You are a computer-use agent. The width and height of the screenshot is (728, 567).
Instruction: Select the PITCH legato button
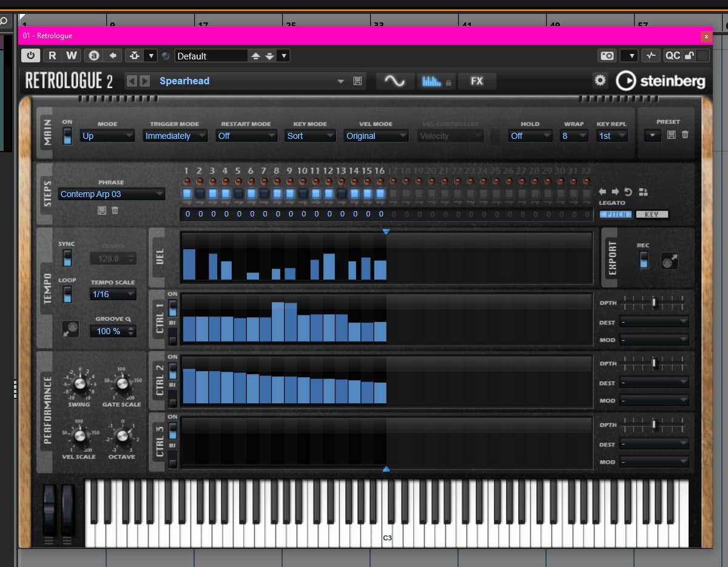(x=616, y=214)
